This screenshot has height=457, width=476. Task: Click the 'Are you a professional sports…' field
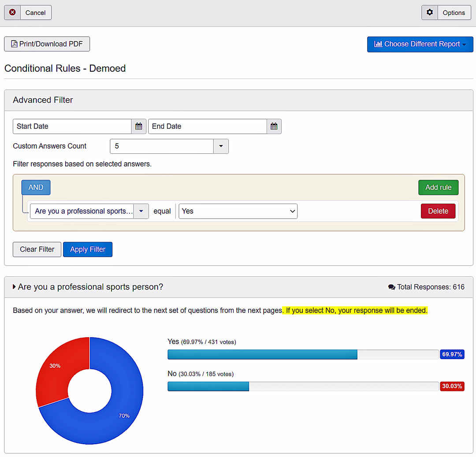[82, 211]
